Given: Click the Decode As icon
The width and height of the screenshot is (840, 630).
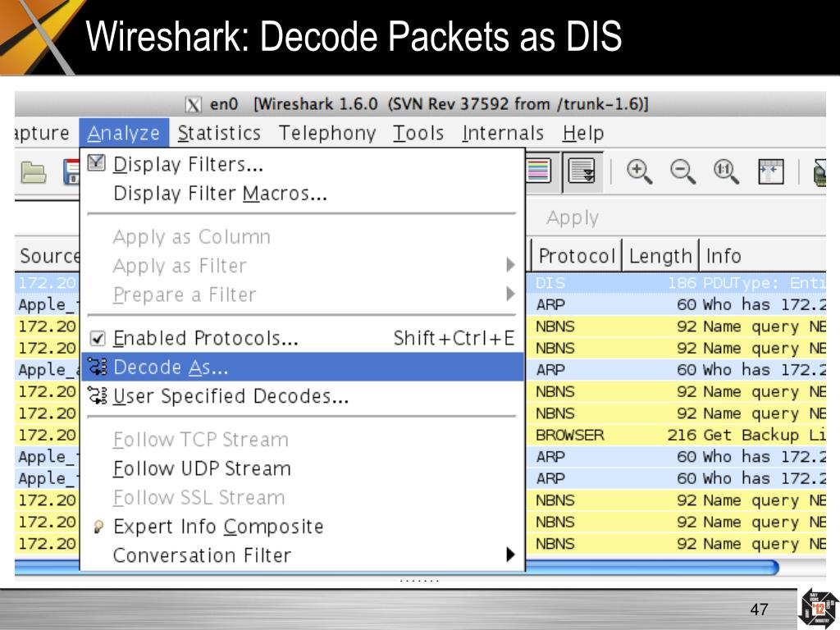Looking at the screenshot, I should [x=98, y=367].
